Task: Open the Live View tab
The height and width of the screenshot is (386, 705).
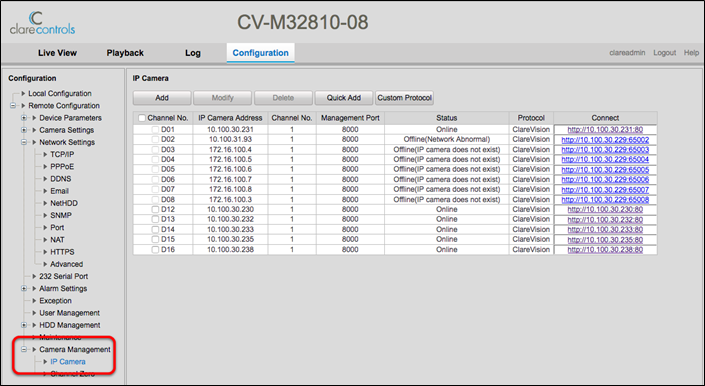Action: [x=57, y=53]
